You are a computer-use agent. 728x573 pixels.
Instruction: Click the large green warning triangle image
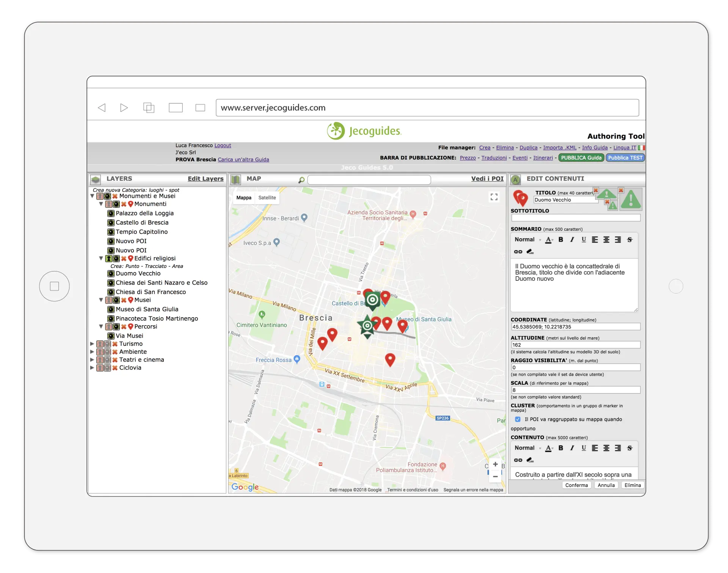point(631,199)
